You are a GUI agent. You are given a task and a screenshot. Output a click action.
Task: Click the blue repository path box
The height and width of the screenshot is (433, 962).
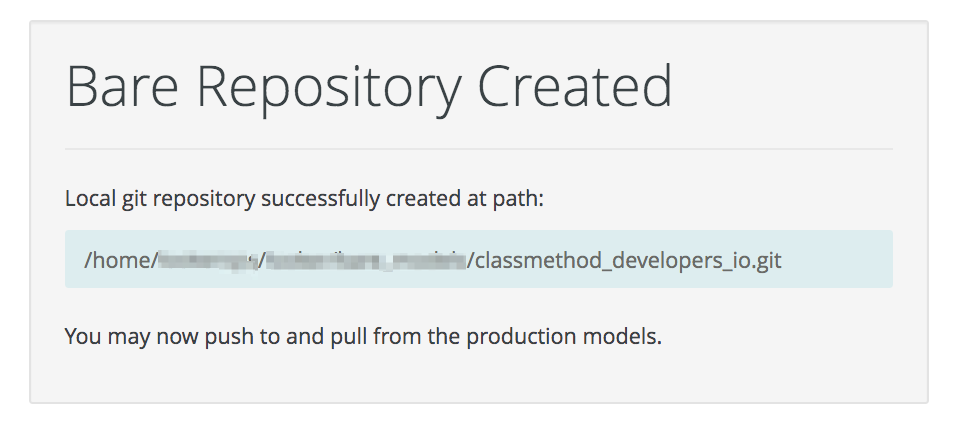478,259
